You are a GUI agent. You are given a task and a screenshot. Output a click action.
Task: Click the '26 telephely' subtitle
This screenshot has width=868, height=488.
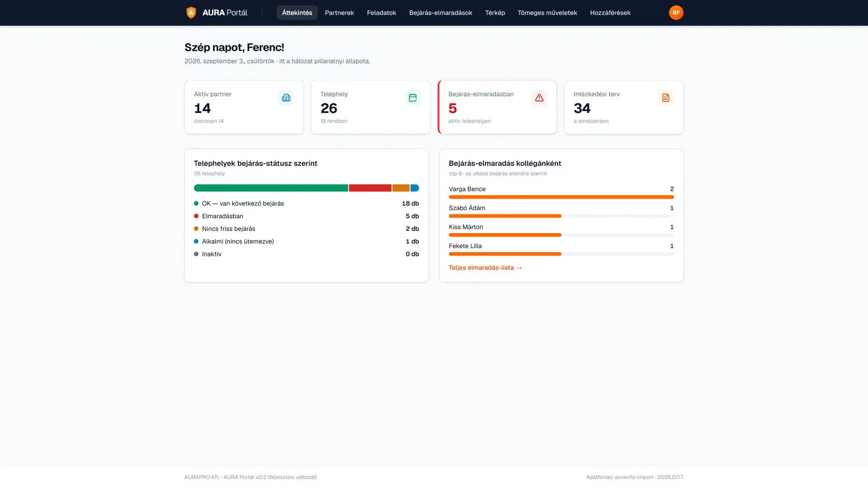point(209,174)
